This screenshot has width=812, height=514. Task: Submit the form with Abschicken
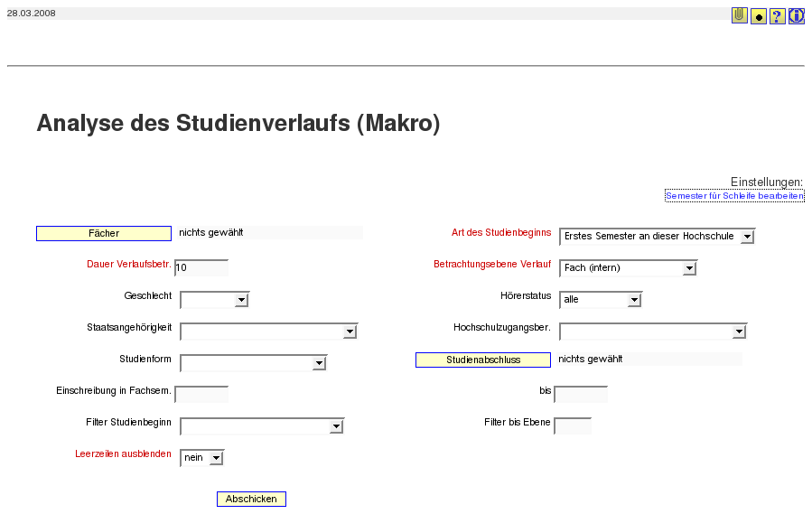pyautogui.click(x=251, y=499)
